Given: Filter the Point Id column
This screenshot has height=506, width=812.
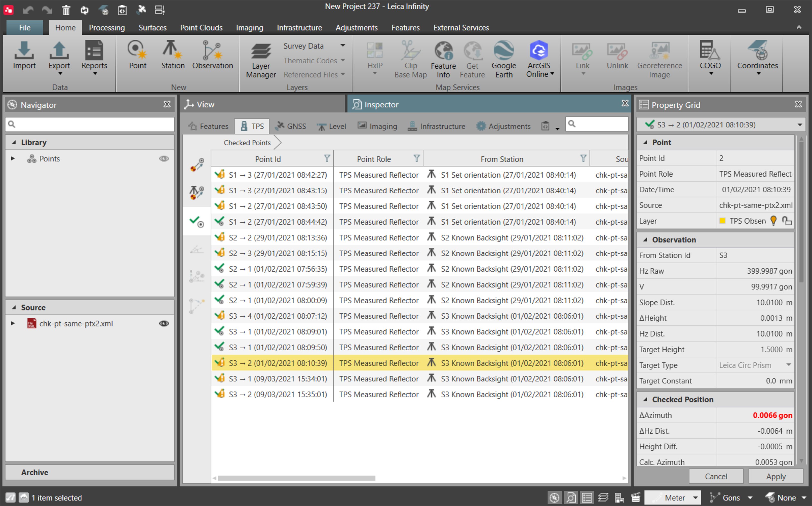Looking at the screenshot, I should [x=327, y=159].
